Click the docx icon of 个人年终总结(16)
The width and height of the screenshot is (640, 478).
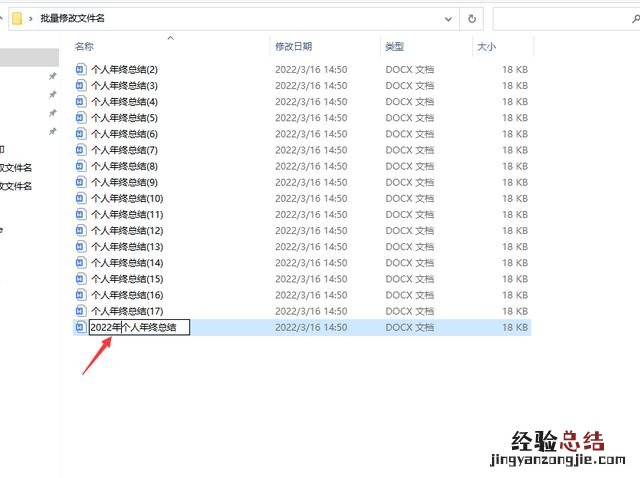[x=81, y=295]
